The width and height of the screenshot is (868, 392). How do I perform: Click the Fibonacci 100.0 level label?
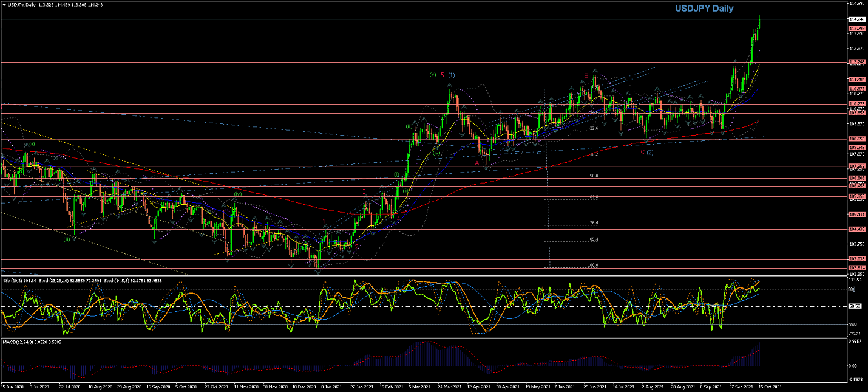(594, 266)
